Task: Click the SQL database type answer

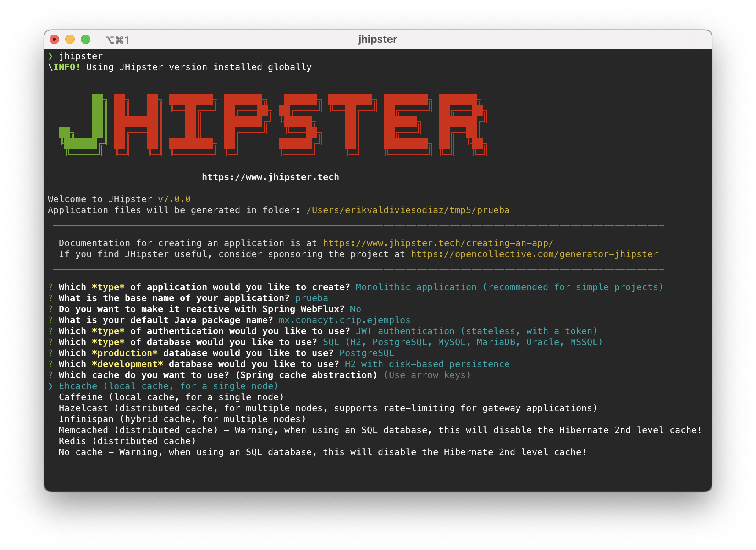Action: point(462,342)
